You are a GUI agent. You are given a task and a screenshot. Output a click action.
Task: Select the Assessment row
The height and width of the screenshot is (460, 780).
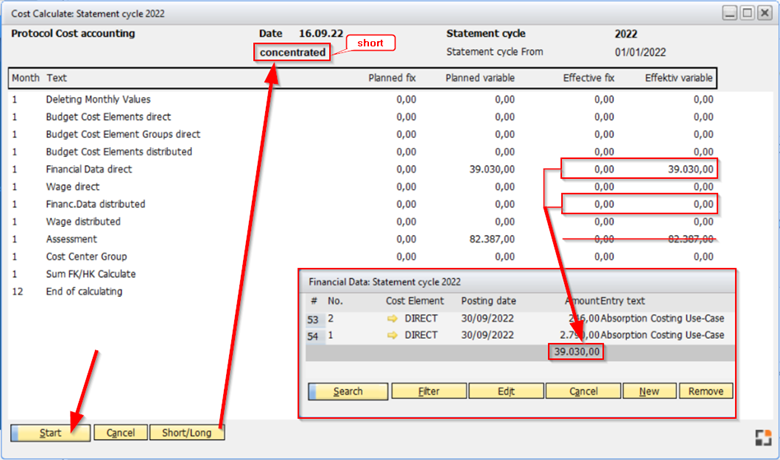71,239
